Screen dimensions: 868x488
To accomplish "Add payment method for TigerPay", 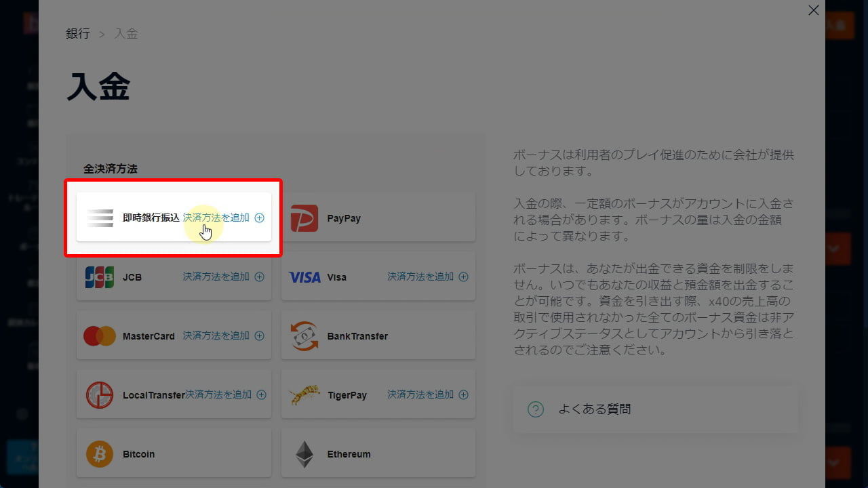I will tap(420, 394).
